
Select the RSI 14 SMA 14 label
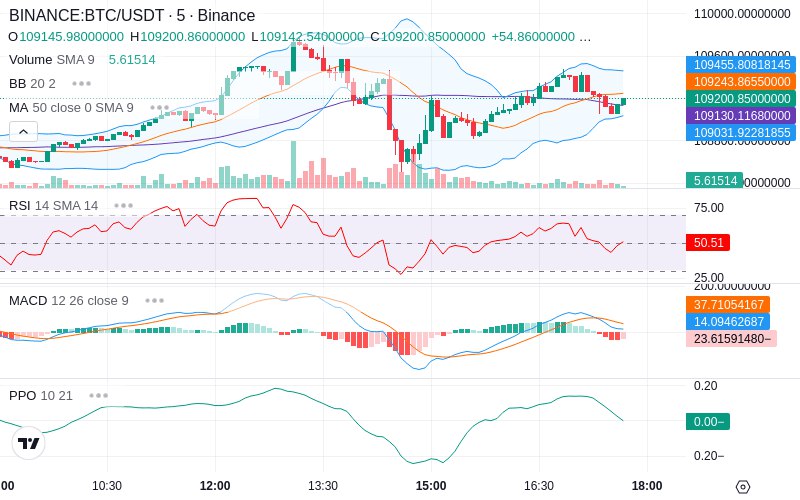click(x=54, y=206)
